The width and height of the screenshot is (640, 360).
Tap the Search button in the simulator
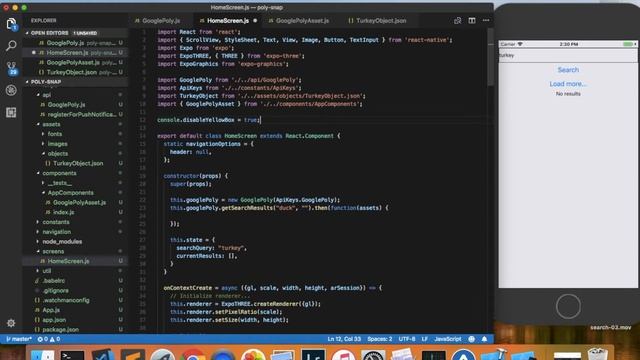[x=568, y=70]
